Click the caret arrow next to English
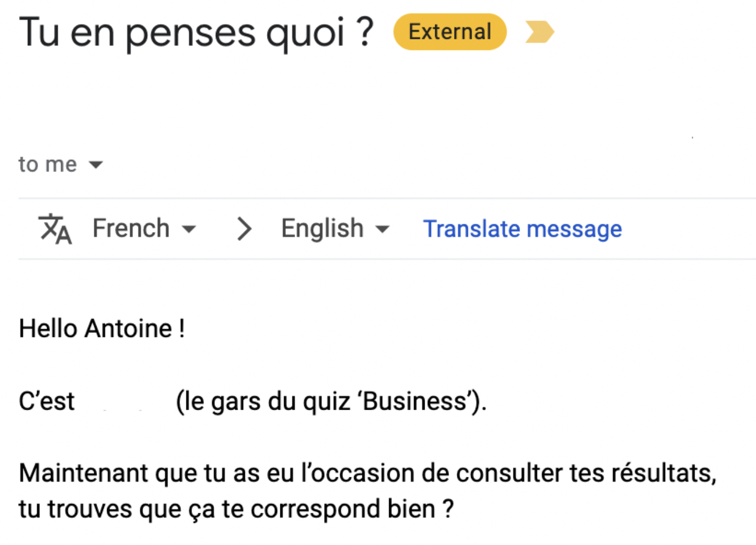The image size is (756, 545). pyautogui.click(x=382, y=229)
